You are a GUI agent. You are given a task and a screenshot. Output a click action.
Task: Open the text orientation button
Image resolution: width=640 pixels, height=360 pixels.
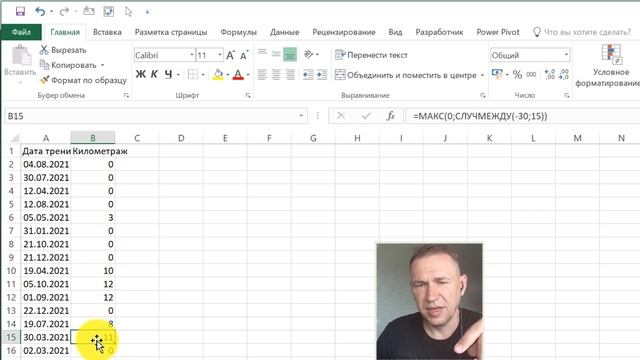[309, 55]
